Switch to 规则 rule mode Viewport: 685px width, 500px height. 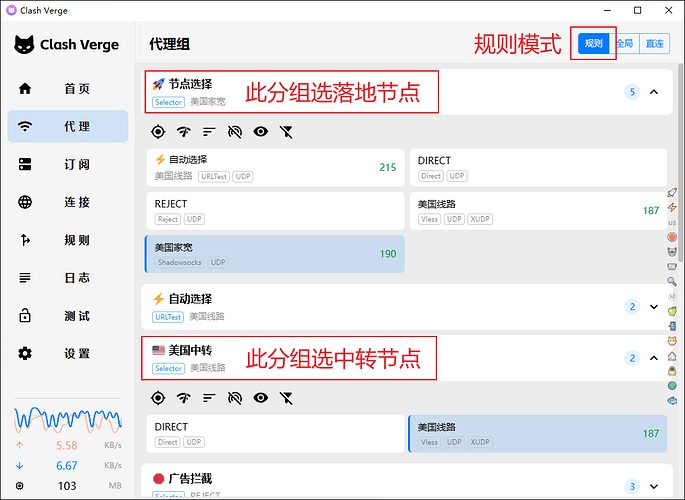pos(593,43)
